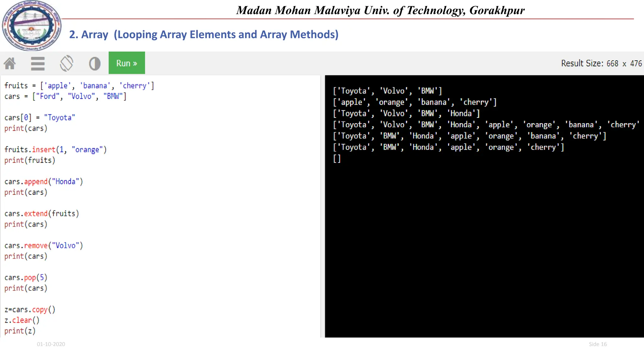Viewport: 644px width, 362px height.
Task: Open the hamburger menu icon
Action: [38, 63]
